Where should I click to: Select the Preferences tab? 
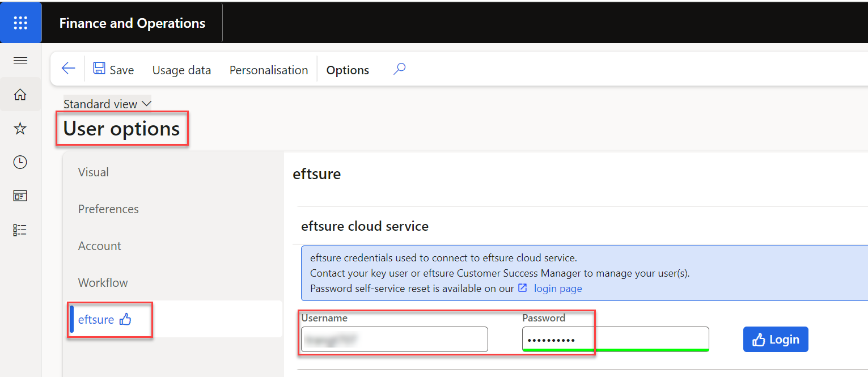108,209
